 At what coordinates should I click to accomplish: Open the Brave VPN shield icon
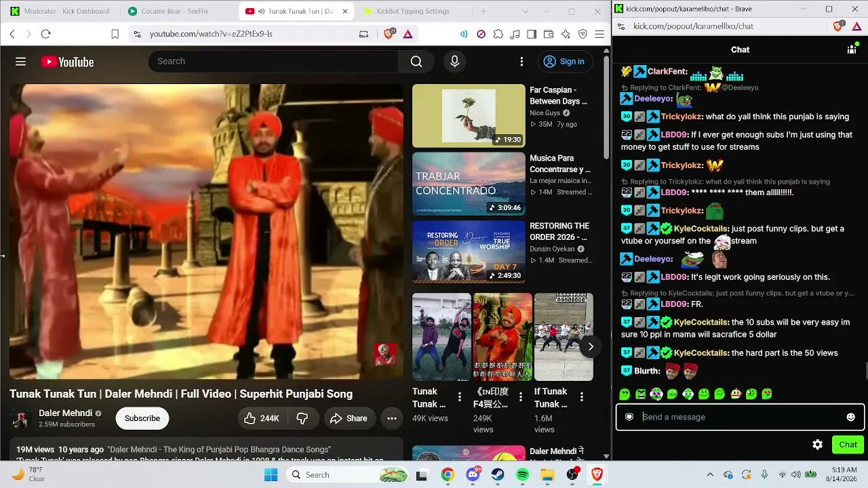(x=583, y=34)
